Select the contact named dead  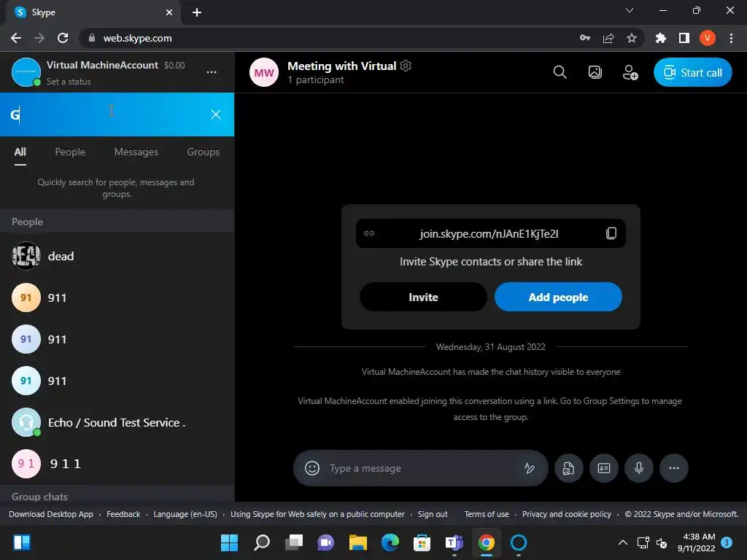click(117, 256)
